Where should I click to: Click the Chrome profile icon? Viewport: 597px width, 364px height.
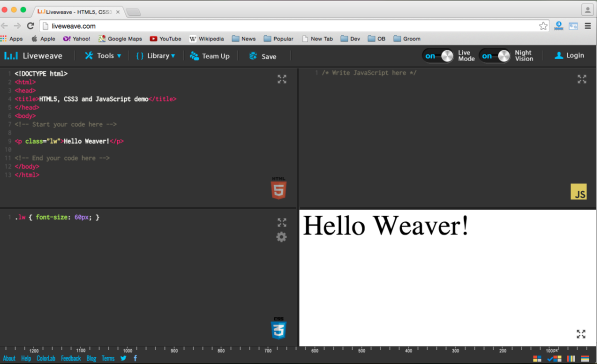587,10
